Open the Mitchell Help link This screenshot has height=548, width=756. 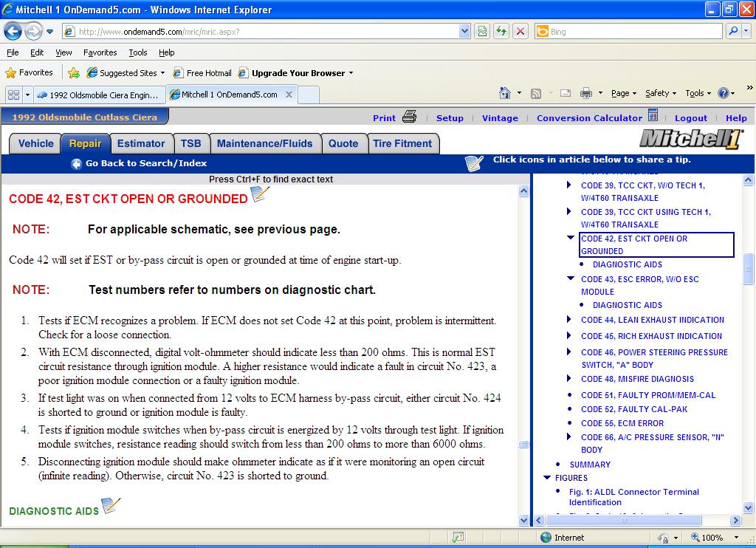[736, 117]
